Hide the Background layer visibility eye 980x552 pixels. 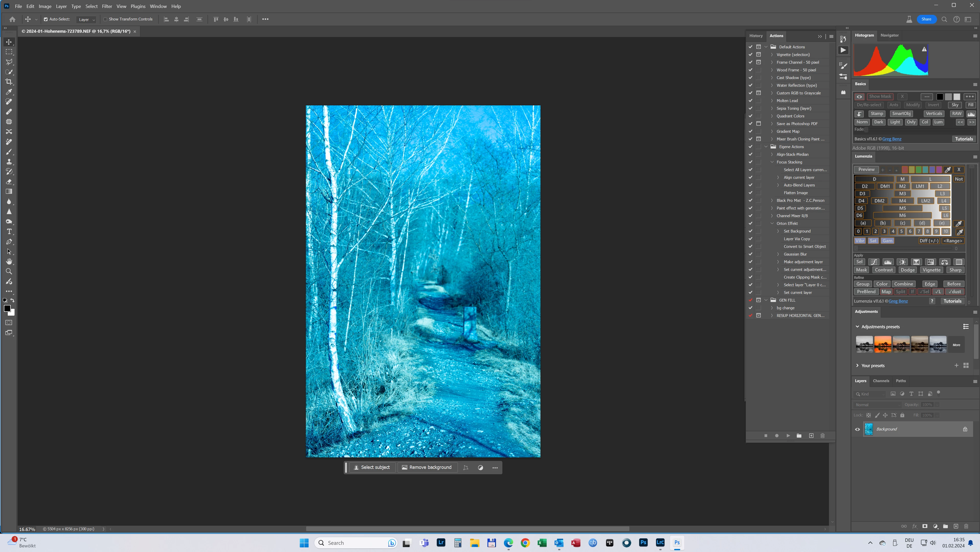858,429
